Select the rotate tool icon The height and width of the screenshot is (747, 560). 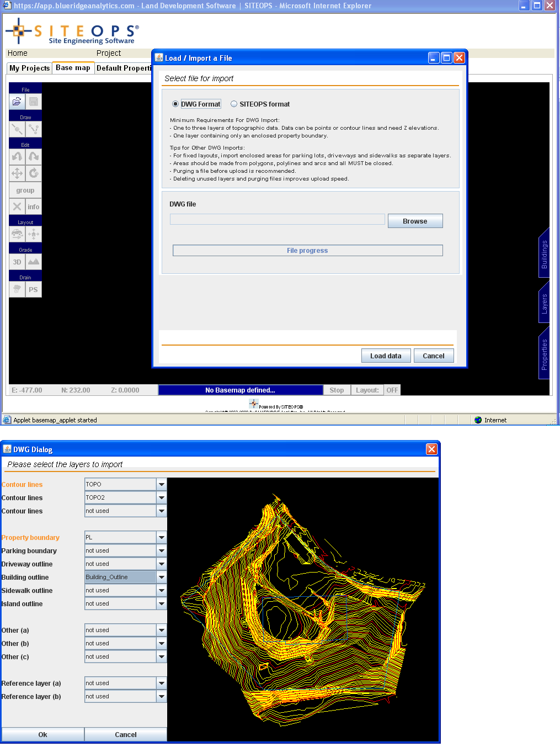(x=34, y=173)
